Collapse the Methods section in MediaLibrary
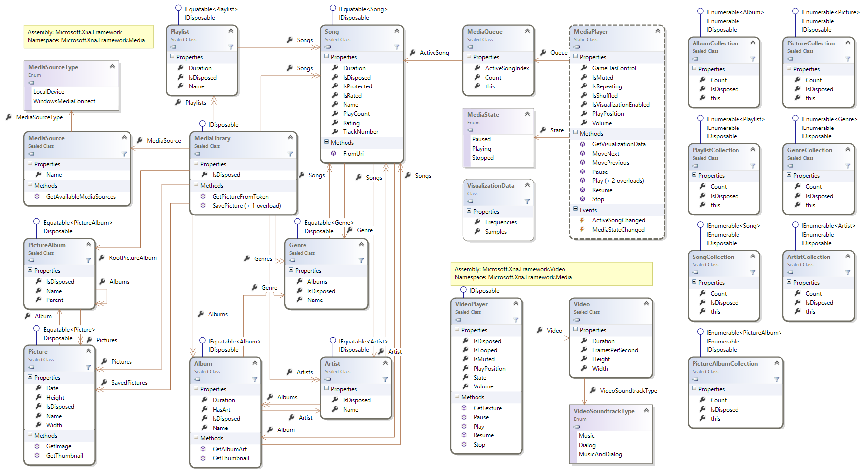 (x=196, y=185)
